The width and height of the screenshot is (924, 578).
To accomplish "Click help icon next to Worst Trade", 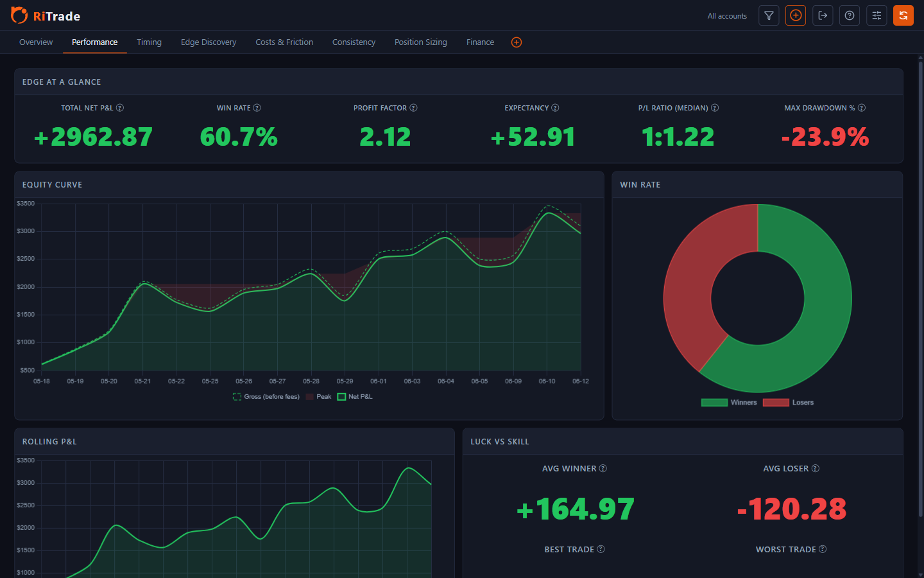I will pyautogui.click(x=823, y=549).
